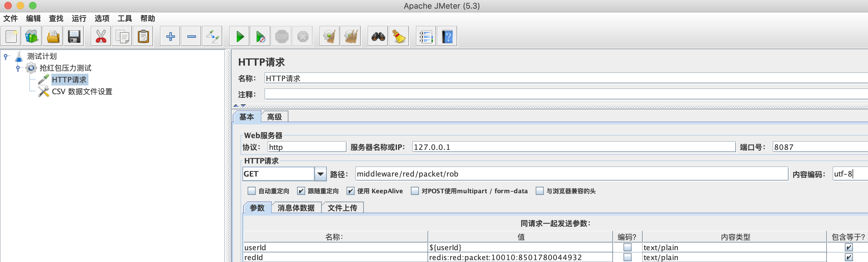868x262 pixels.
Task: Open the 运行 menu
Action: (79, 19)
